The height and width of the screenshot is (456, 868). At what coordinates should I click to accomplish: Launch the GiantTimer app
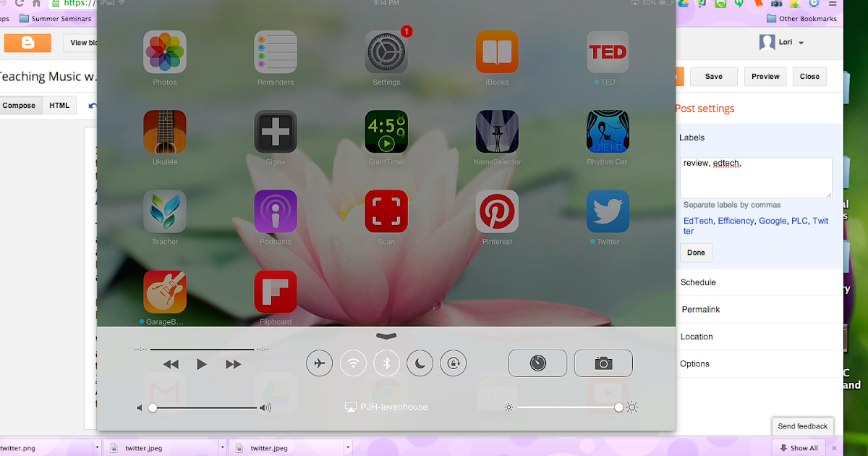[x=386, y=132]
